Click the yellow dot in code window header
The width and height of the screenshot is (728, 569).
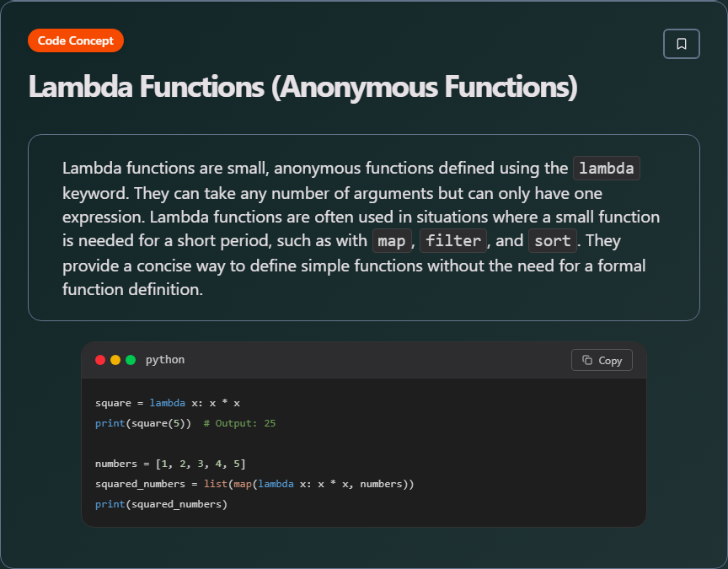115,360
